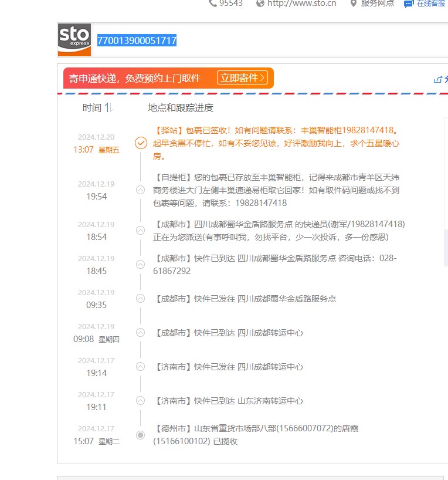Click the 19:11 timestamp
Screen dimensions: 448x480
pyautogui.click(x=96, y=407)
